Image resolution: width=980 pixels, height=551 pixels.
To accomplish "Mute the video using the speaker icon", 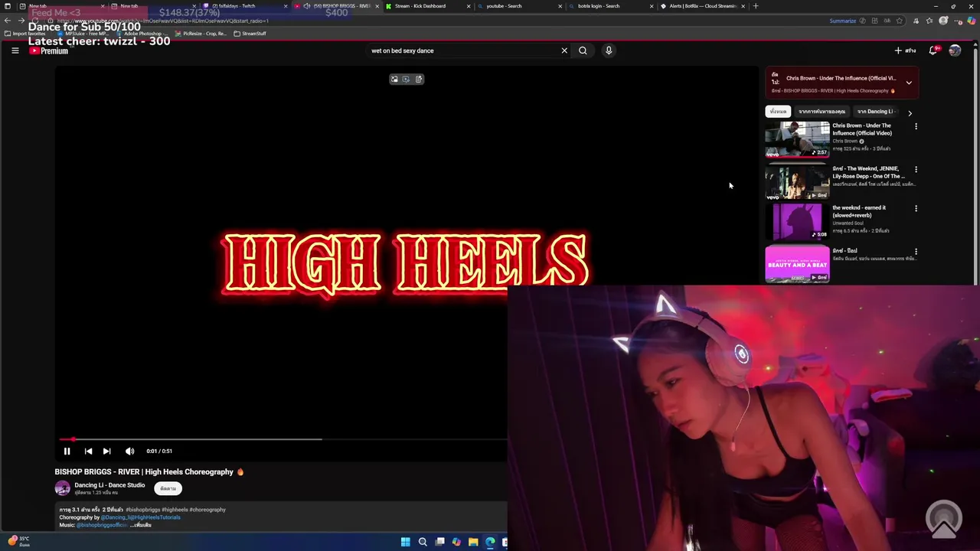I will (x=129, y=451).
